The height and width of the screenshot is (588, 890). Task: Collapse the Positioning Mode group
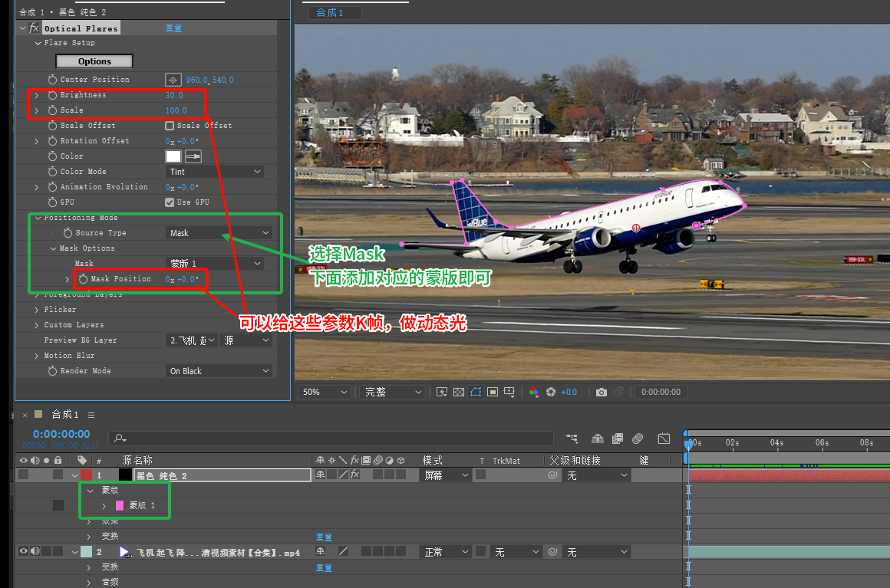pos(38,218)
